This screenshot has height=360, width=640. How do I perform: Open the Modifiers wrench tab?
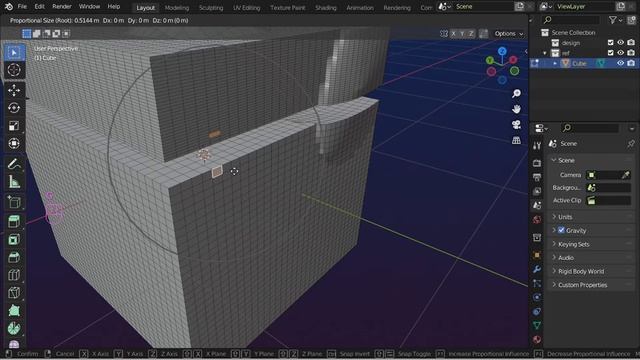pyautogui.click(x=537, y=269)
